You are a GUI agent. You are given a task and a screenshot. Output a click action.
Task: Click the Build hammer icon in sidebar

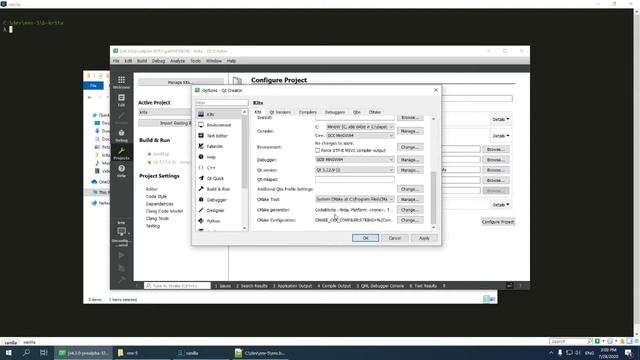[121, 280]
